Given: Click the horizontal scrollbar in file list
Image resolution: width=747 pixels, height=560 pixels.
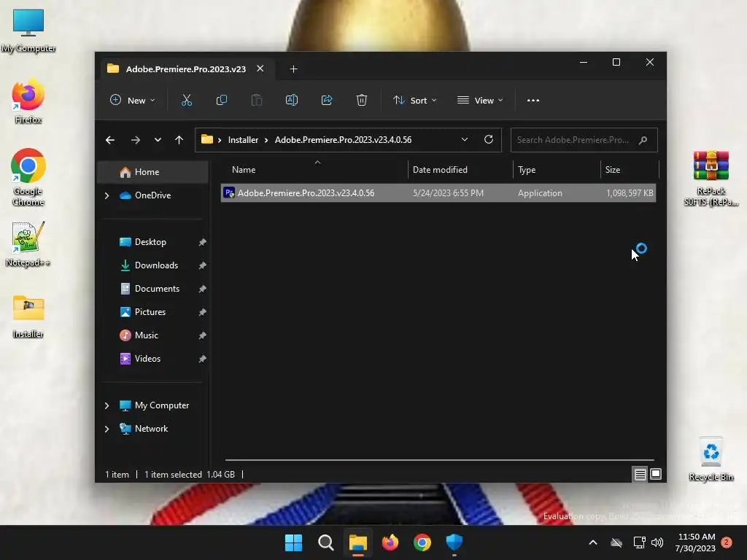Looking at the screenshot, I should (x=439, y=460).
